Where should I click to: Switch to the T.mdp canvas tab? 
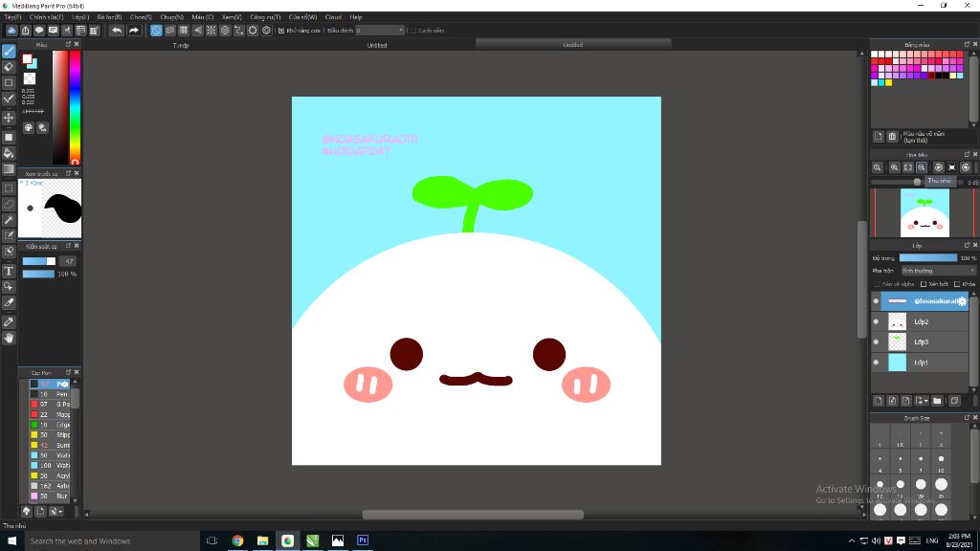[181, 45]
